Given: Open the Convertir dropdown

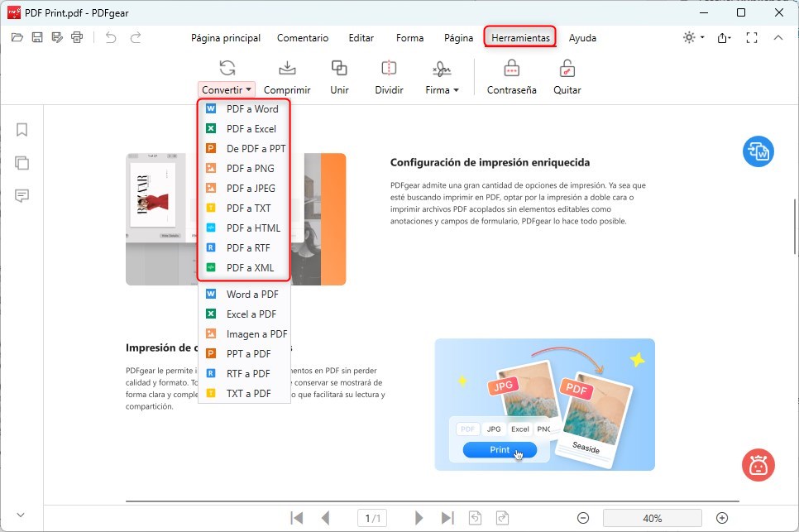Looking at the screenshot, I should (226, 89).
